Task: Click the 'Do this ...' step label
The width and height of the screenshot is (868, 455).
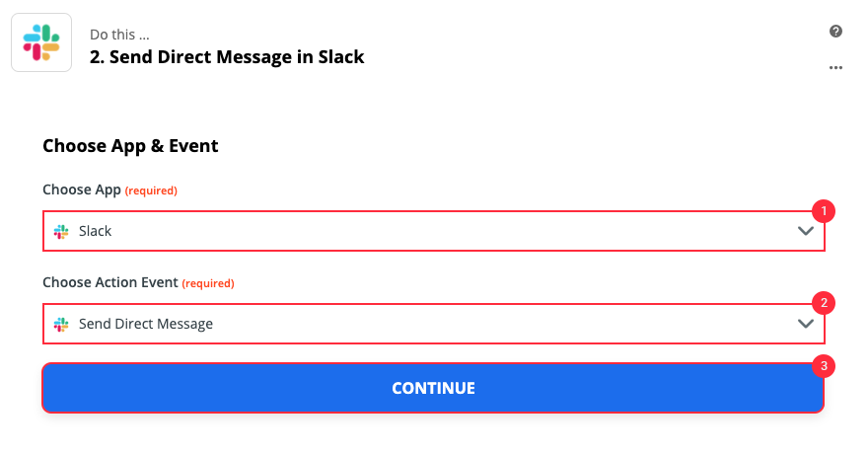Action: (119, 35)
